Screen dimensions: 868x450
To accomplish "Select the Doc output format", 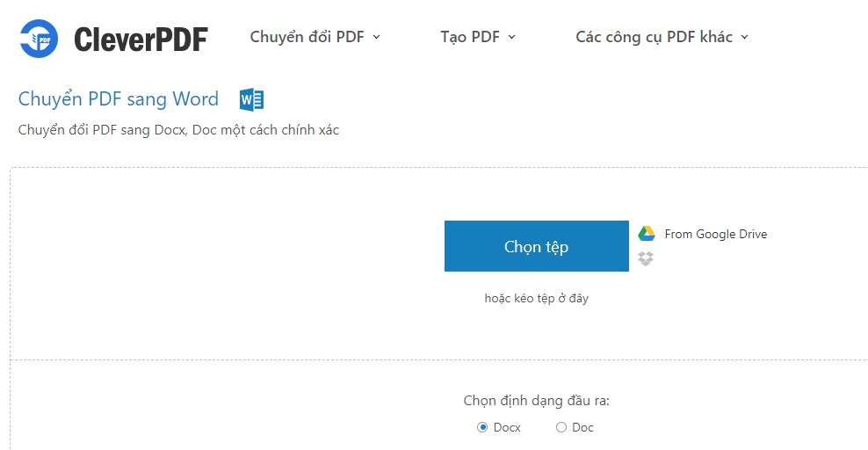I will [561, 427].
